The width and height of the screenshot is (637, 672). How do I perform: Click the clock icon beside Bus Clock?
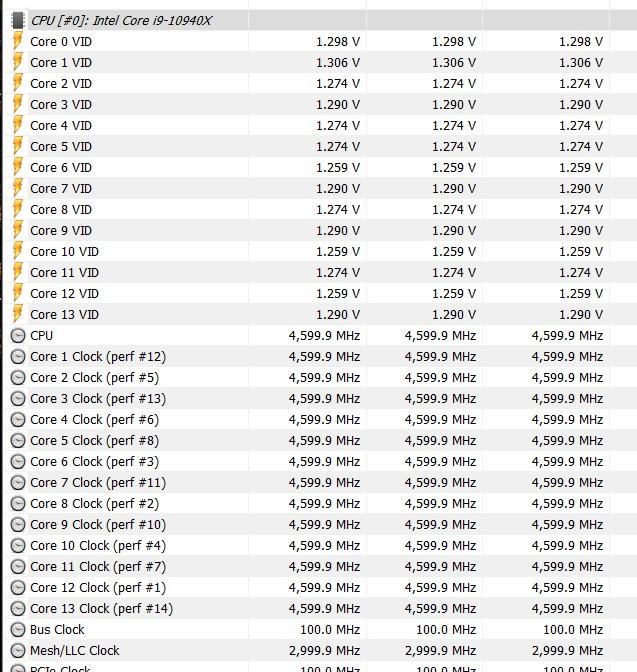(x=18, y=630)
